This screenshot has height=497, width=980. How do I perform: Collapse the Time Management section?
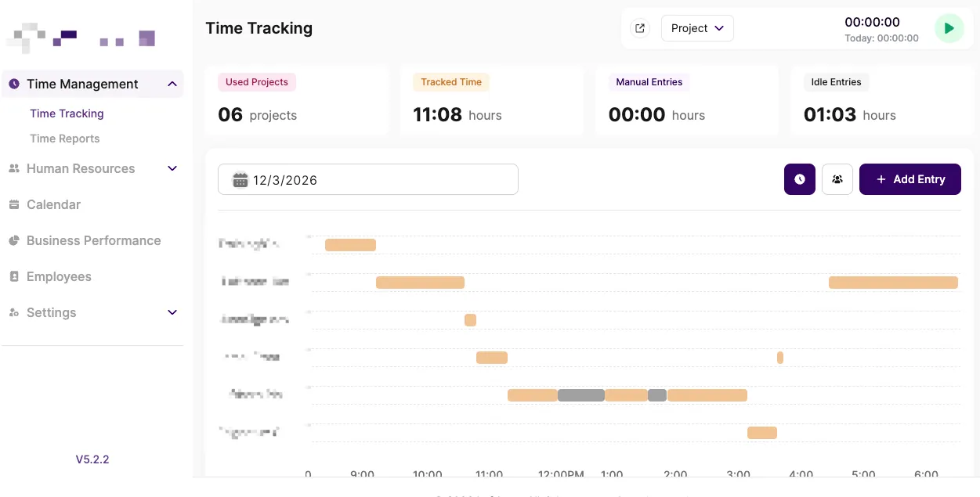point(172,83)
